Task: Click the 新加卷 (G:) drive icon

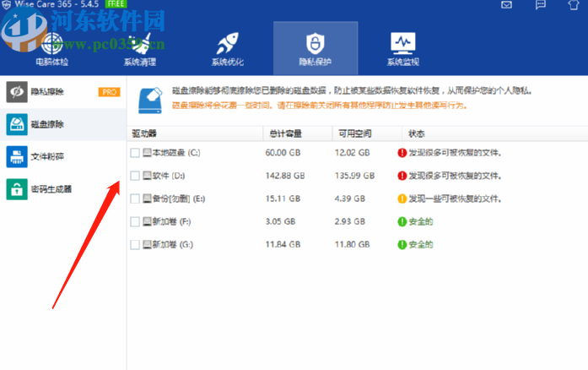Action: point(147,244)
